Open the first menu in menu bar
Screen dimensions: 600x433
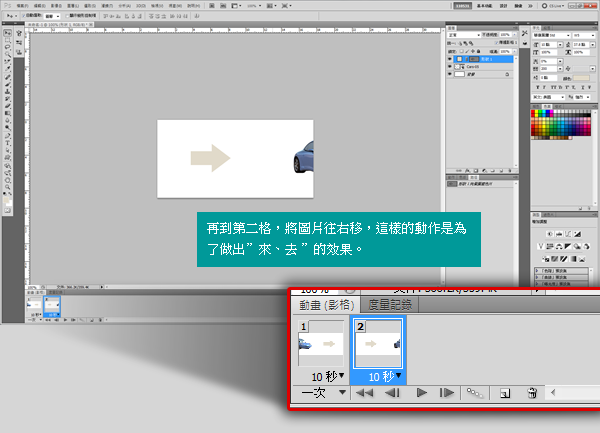(23, 6)
